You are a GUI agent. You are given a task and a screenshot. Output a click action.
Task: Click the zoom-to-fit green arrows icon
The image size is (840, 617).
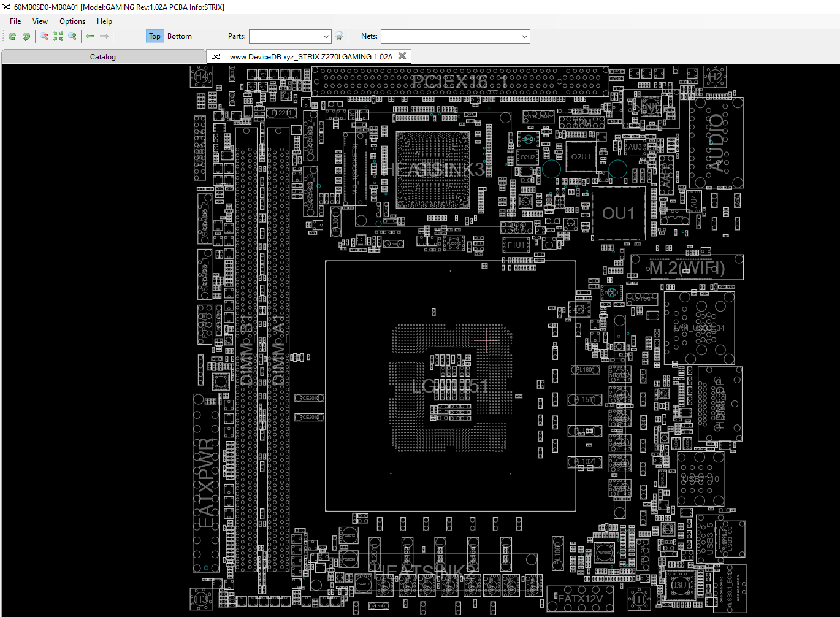point(58,37)
